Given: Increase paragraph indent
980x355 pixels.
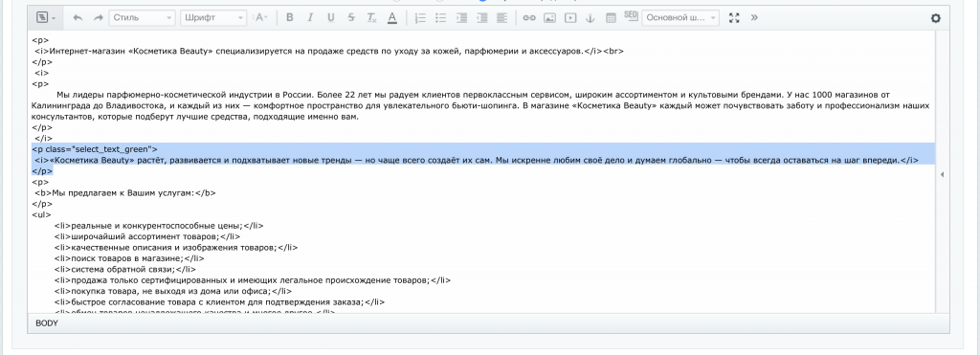Looking at the screenshot, I should [x=462, y=17].
